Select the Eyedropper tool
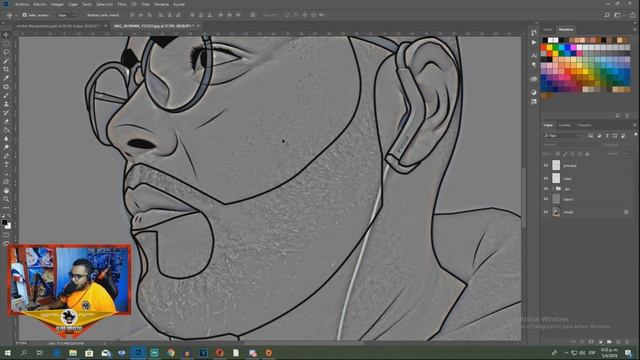This screenshot has height=360, width=640. 6,78
